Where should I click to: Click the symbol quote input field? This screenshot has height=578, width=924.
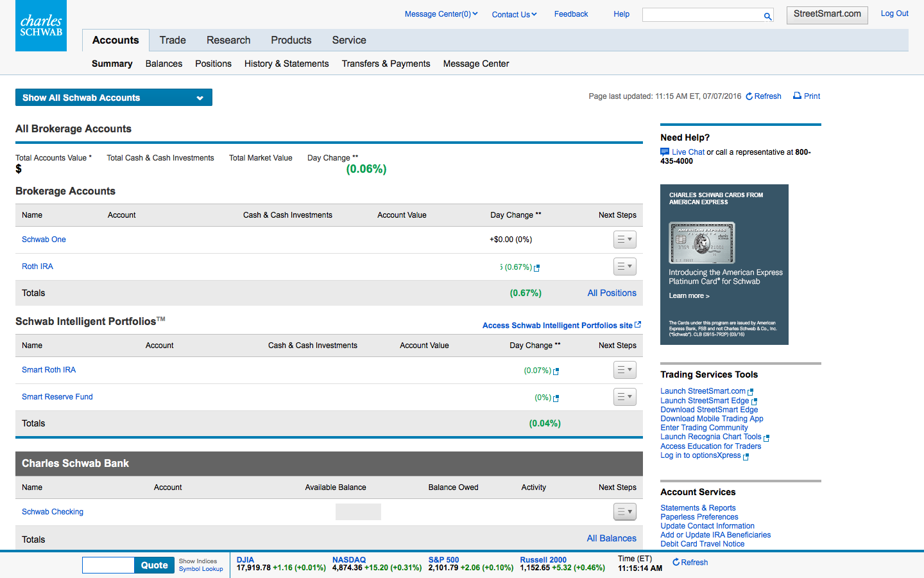108,565
